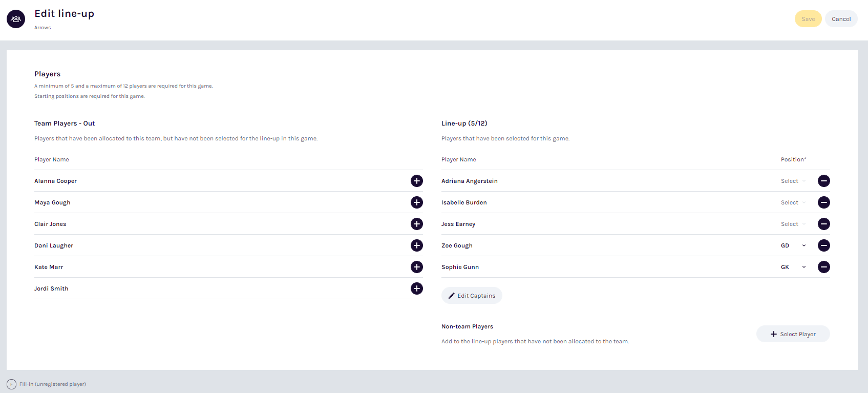Add Alanna Cooper to the line-up
Image resolution: width=868 pixels, height=393 pixels.
pos(417,181)
